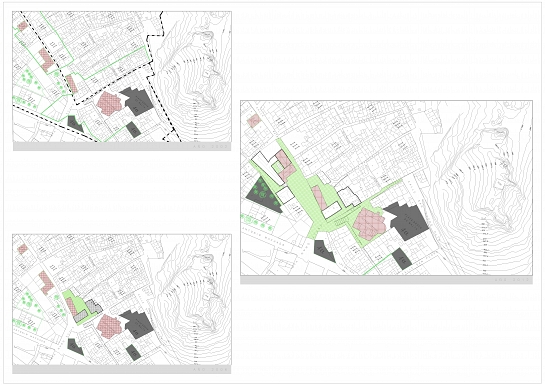Viewport: 545px width, 385px height.
Task: Click the pink hatched church in 2002 plan
Action: click(109, 104)
